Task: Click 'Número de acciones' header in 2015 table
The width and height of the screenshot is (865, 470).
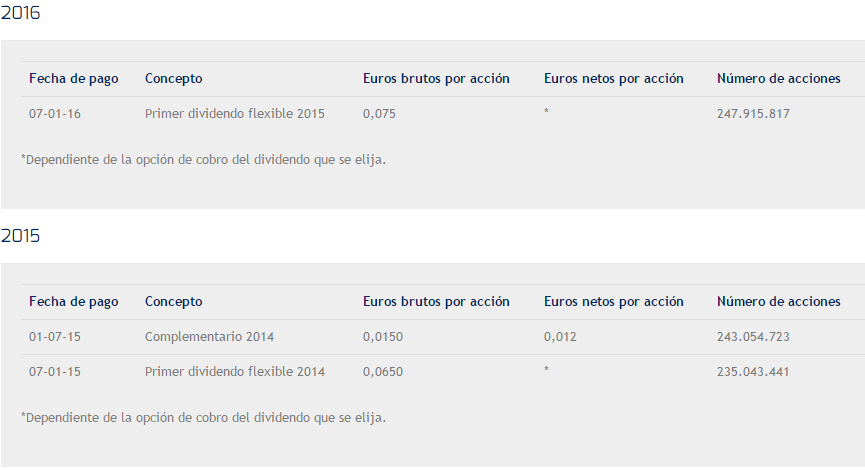Action: (778, 302)
